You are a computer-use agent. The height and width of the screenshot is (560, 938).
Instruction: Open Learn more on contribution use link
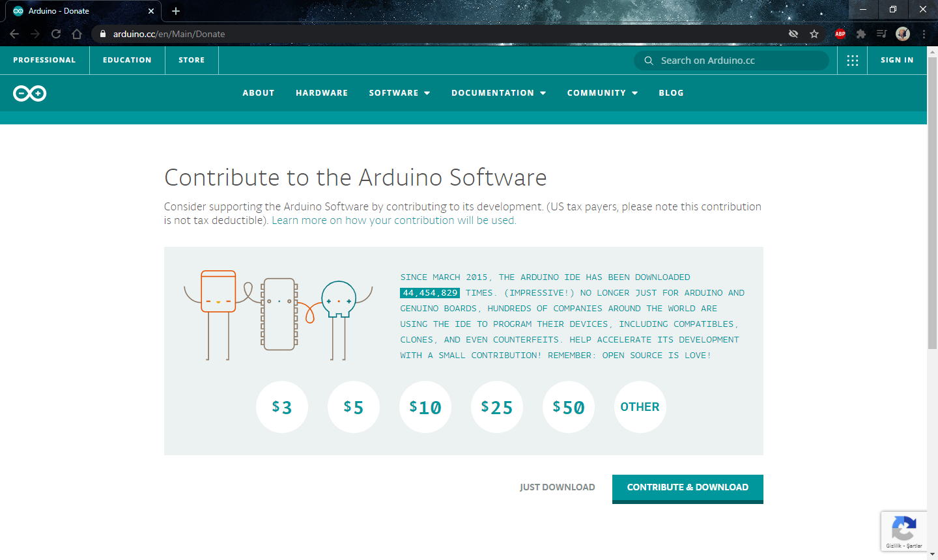click(x=394, y=220)
